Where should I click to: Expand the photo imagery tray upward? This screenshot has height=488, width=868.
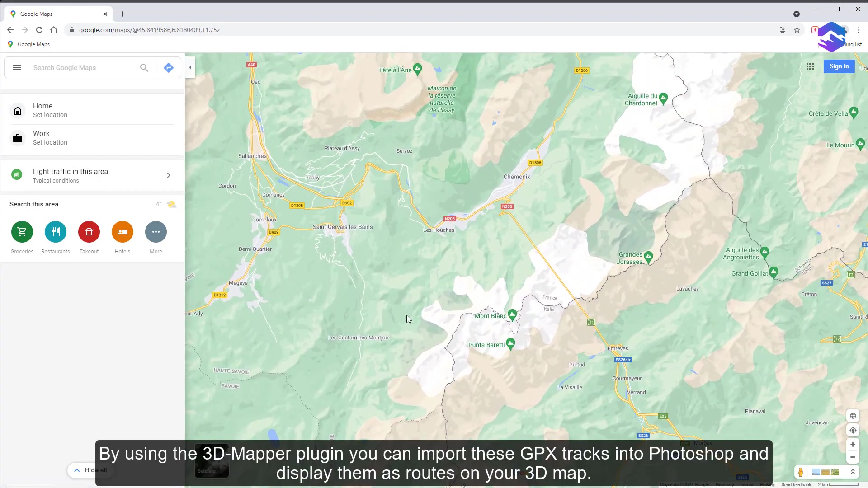pos(854,472)
